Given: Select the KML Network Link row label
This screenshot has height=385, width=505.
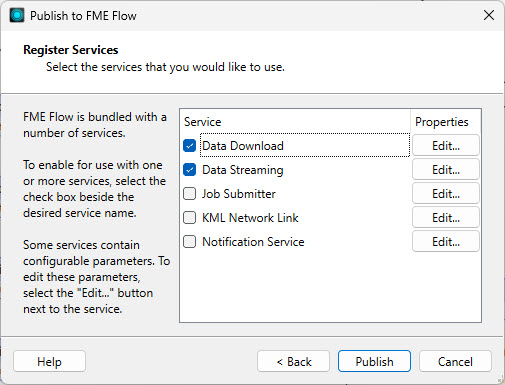Looking at the screenshot, I should click(x=250, y=218).
